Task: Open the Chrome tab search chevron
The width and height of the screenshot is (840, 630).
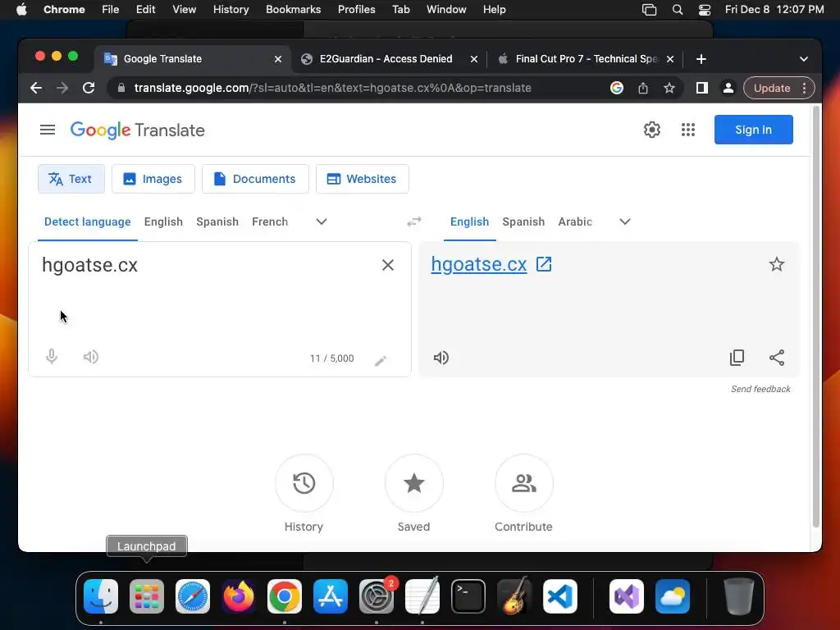Action: [804, 59]
